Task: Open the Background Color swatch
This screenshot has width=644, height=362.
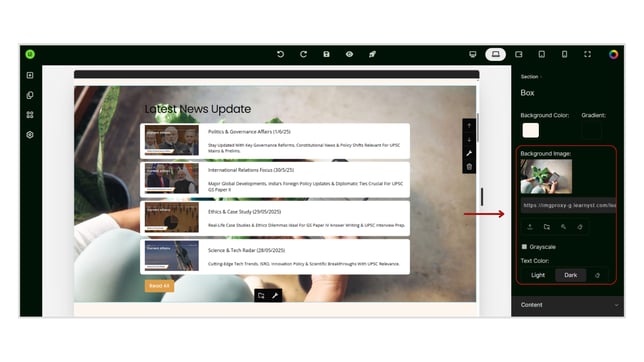Action: pyautogui.click(x=531, y=131)
